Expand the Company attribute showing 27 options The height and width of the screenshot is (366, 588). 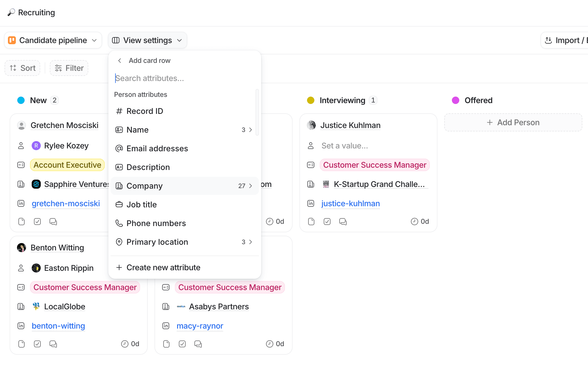(x=250, y=186)
